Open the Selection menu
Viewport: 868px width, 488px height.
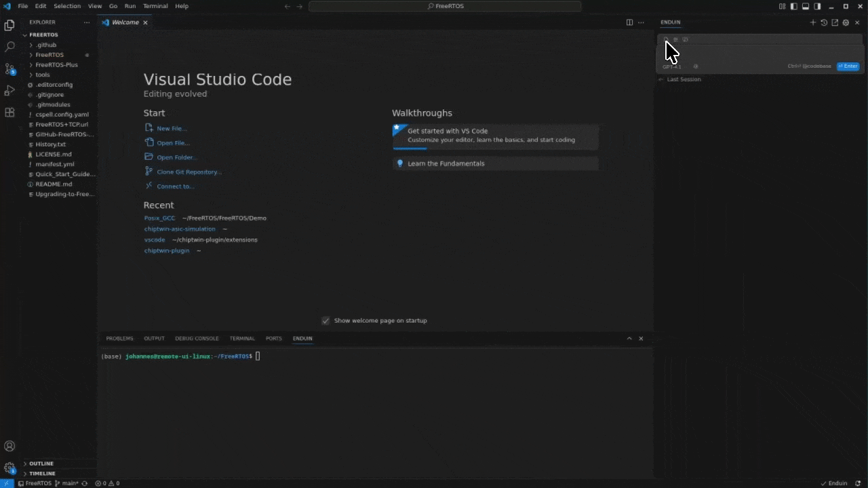click(x=67, y=6)
